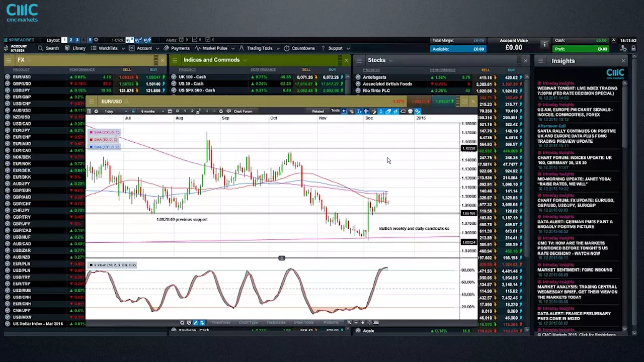Click the refresh icon in bottom chart toolbar

[x=182, y=322]
